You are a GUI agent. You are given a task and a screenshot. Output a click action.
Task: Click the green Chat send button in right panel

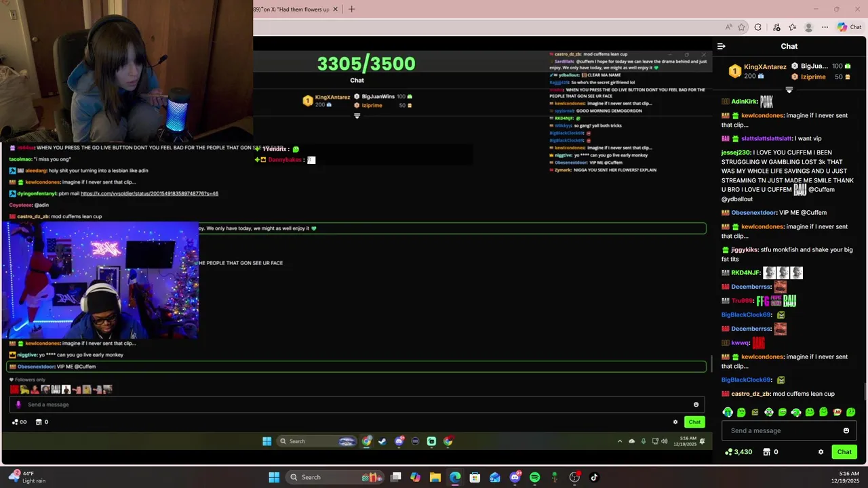click(844, 452)
